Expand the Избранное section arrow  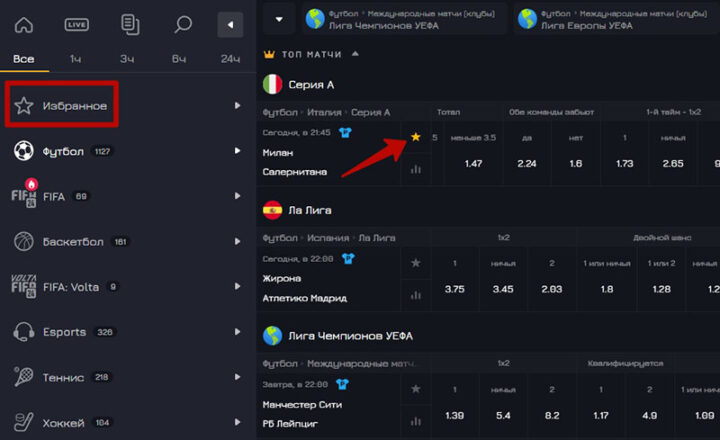(237, 106)
